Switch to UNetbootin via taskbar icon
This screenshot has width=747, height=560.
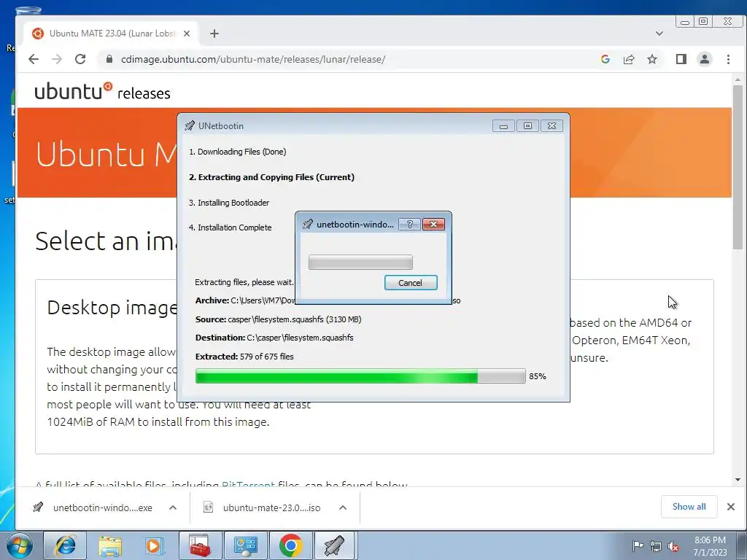click(x=335, y=545)
